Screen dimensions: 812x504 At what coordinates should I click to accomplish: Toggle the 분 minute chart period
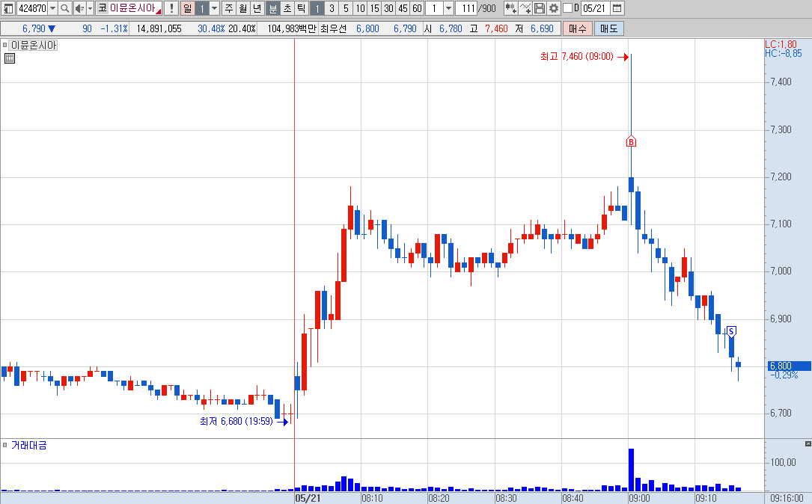click(273, 8)
